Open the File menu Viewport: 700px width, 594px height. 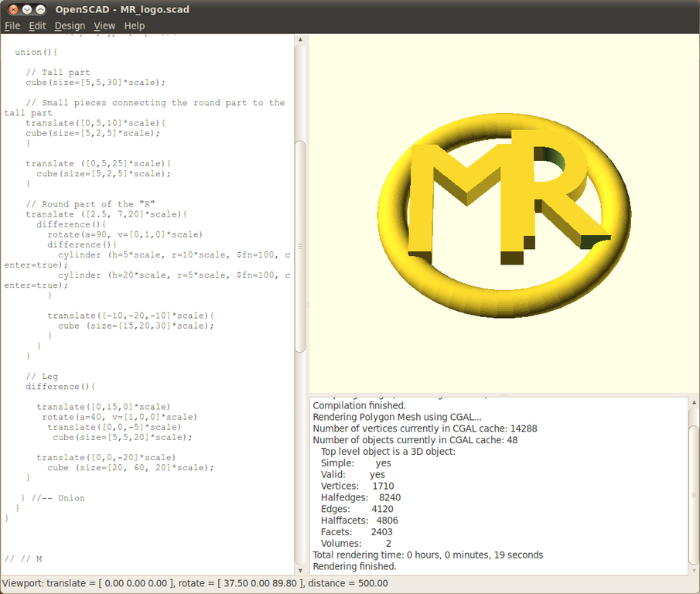(x=12, y=26)
